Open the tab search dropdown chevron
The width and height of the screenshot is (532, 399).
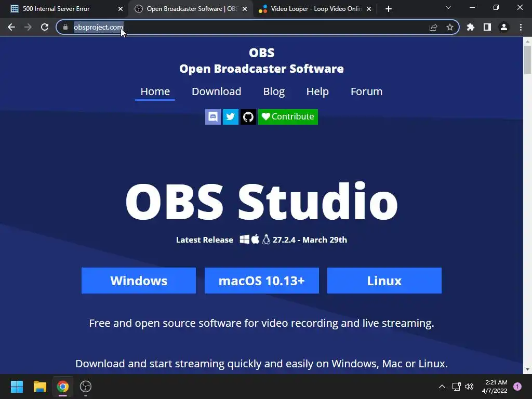pos(448,7)
